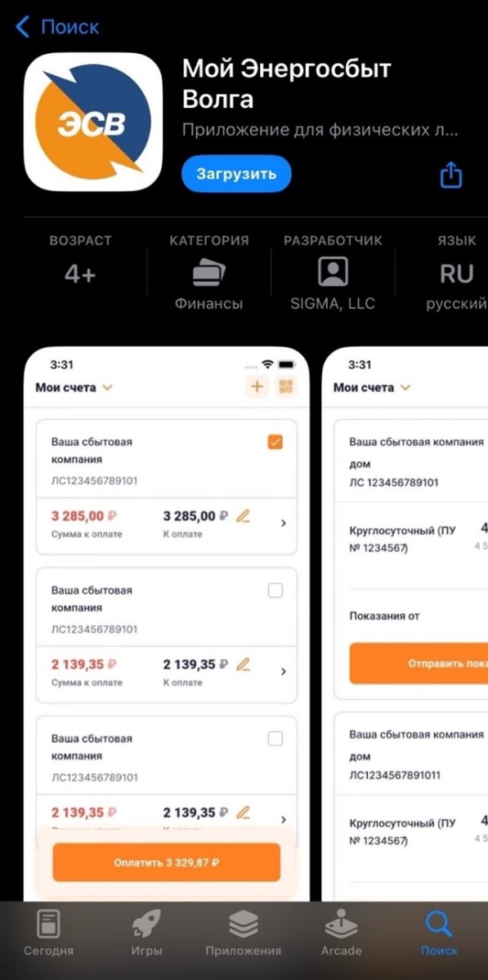Tap the share icon beside Загрузить

[451, 175]
